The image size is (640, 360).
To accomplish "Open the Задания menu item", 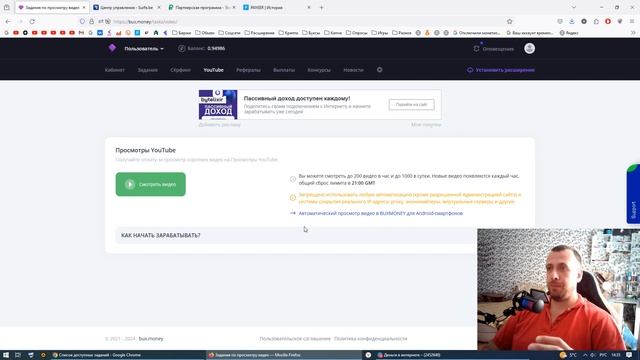I will 147,70.
